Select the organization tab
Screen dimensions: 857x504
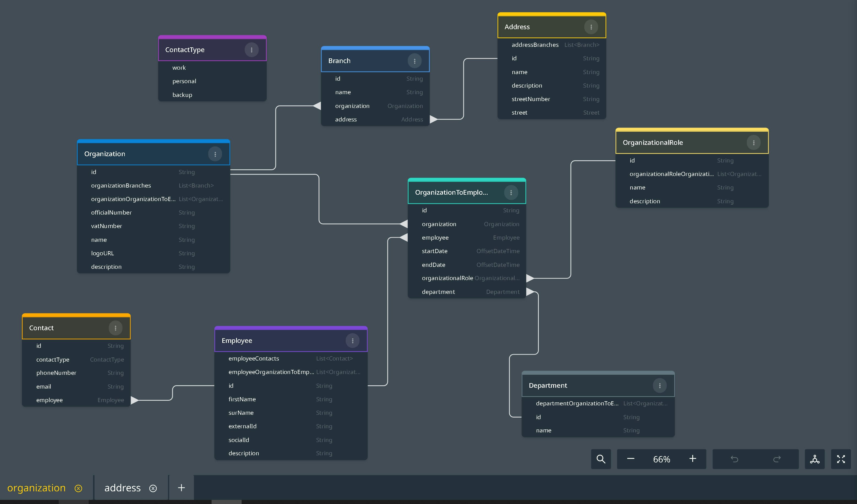tap(36, 488)
